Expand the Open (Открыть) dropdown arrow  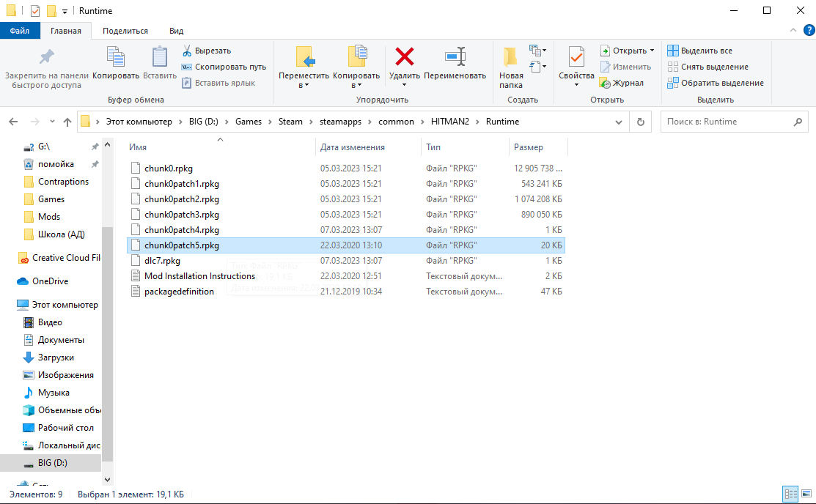tap(652, 51)
